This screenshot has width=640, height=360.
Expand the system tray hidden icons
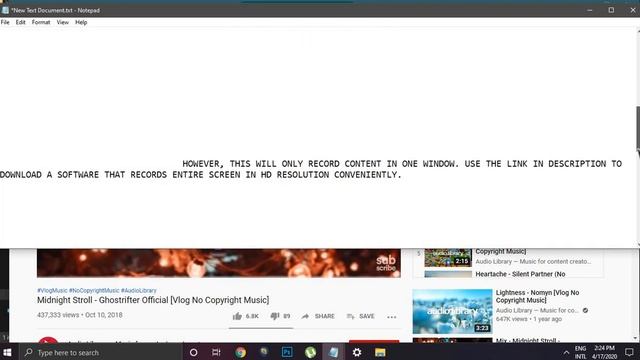point(566,353)
